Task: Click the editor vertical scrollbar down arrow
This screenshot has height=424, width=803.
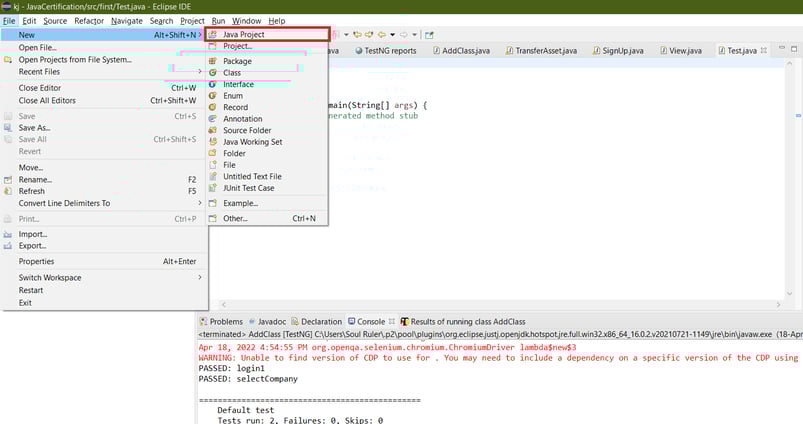Action: coord(789,294)
